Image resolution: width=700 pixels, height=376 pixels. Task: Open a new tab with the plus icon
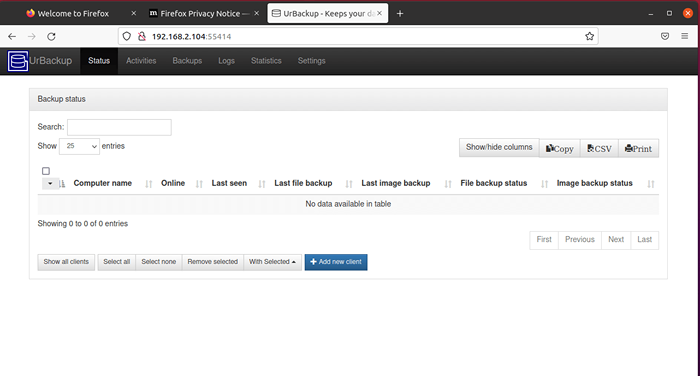(400, 13)
